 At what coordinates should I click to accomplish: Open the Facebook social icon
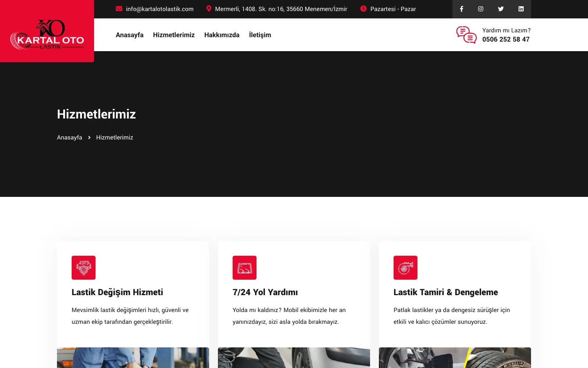coord(462,9)
